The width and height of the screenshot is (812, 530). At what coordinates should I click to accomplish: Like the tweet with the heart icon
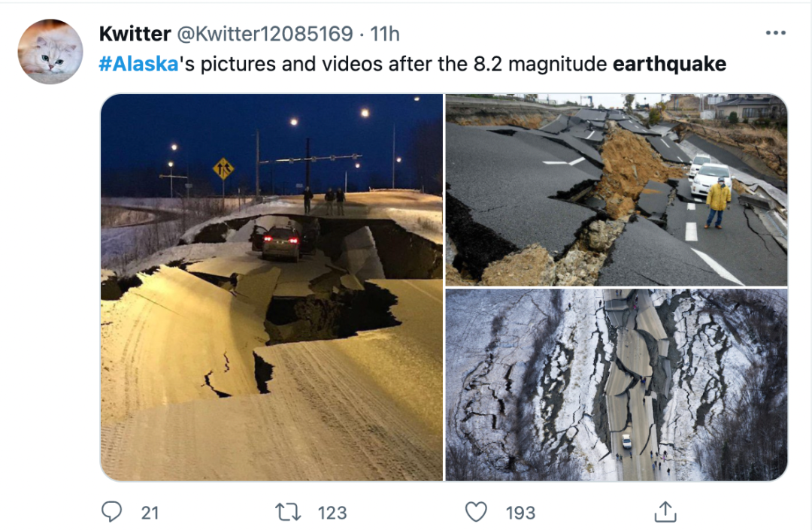point(475,512)
